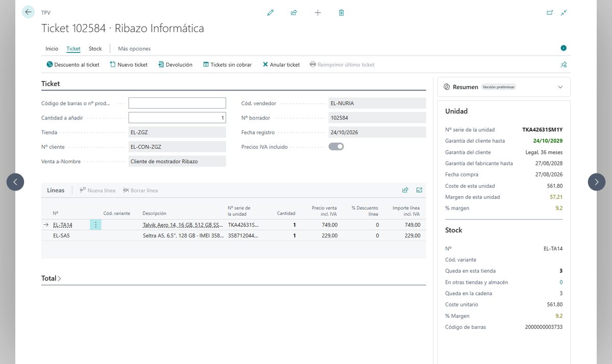Click the pencil edit icon
The height and width of the screenshot is (364, 612).
click(270, 13)
